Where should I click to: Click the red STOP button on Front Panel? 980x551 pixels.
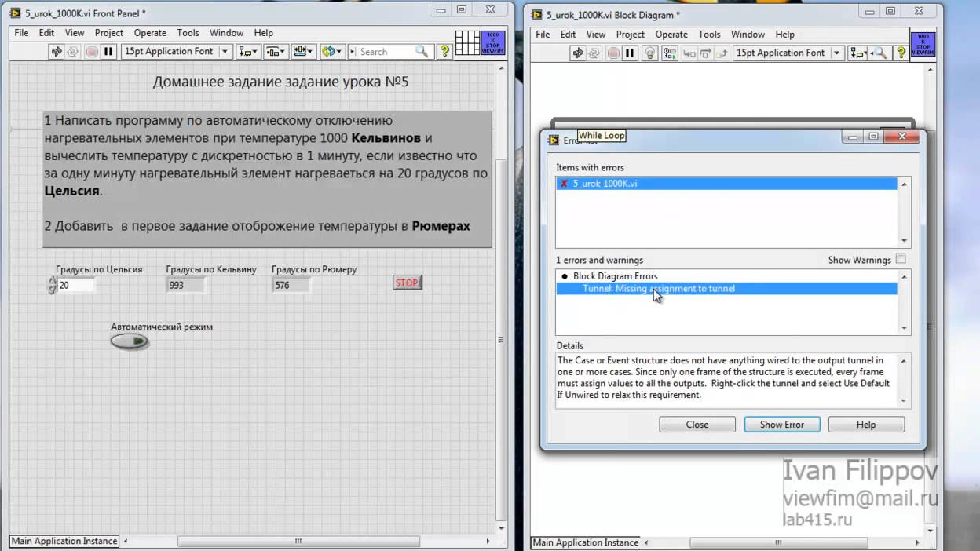(407, 283)
